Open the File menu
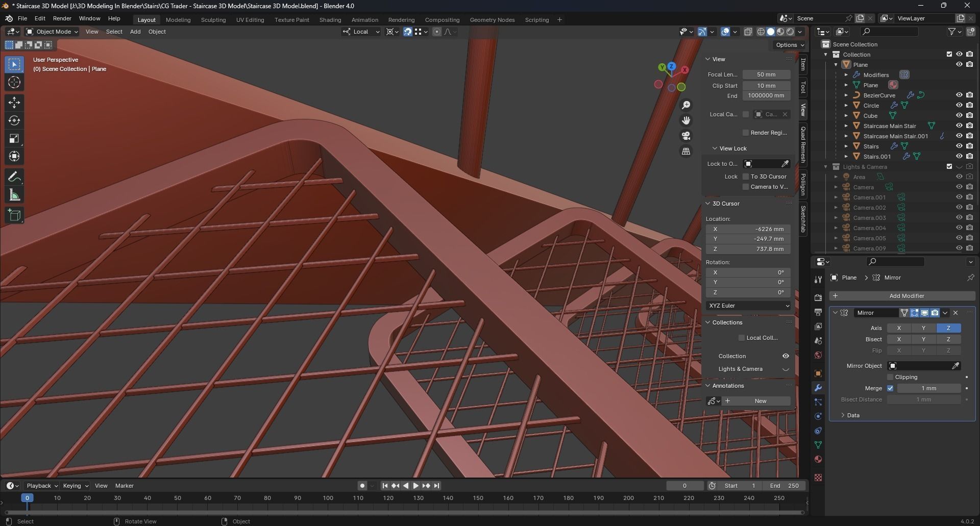This screenshot has height=526, width=980. pyautogui.click(x=22, y=18)
